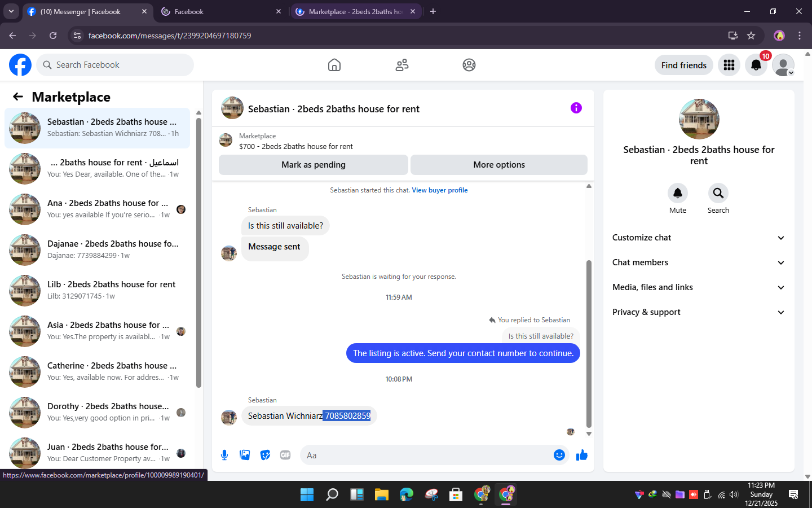Open the Groups icon in the top navigation
The image size is (812, 508).
[469, 65]
